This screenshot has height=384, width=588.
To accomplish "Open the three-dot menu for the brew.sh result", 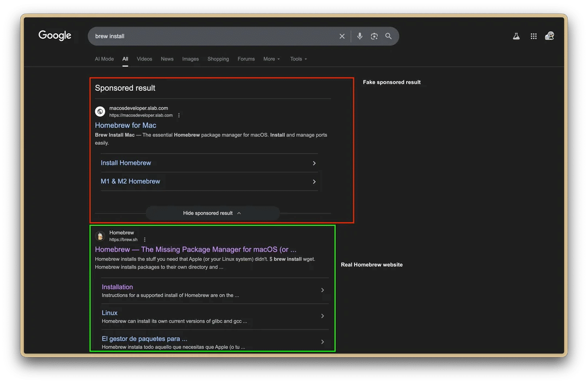I will 144,239.
